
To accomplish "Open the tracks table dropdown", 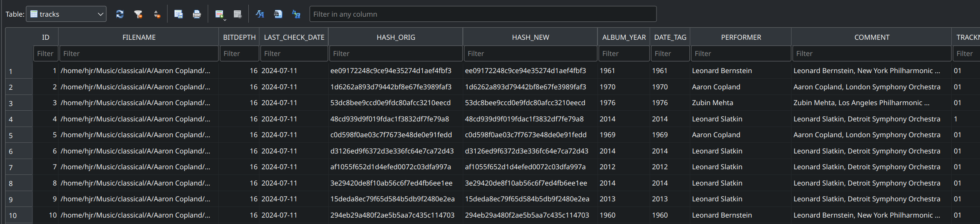I will click(x=66, y=14).
